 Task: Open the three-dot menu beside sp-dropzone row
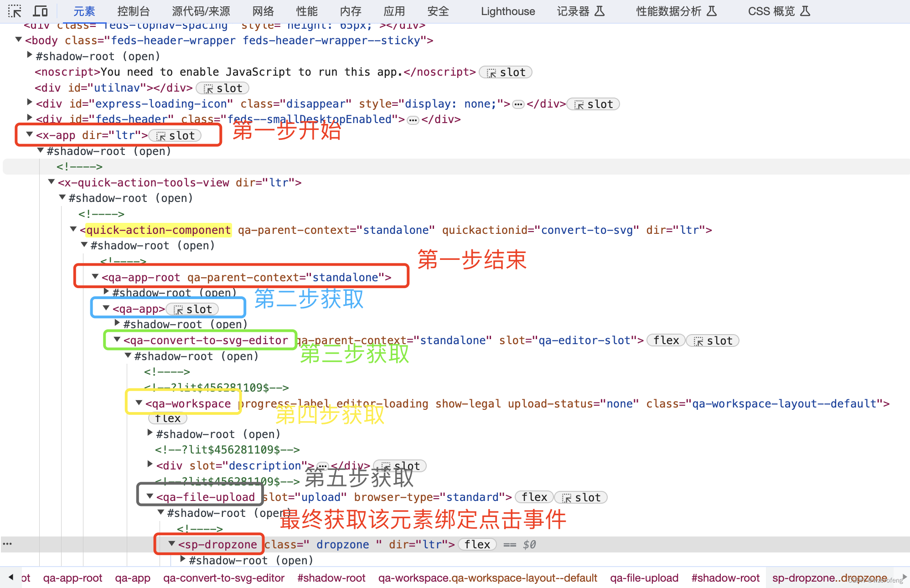click(x=7, y=544)
